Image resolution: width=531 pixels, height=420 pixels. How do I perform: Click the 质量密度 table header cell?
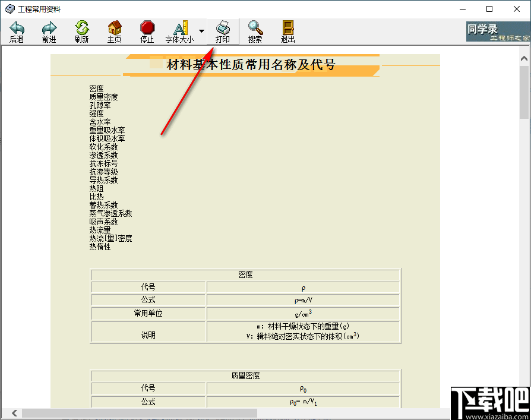coord(245,375)
